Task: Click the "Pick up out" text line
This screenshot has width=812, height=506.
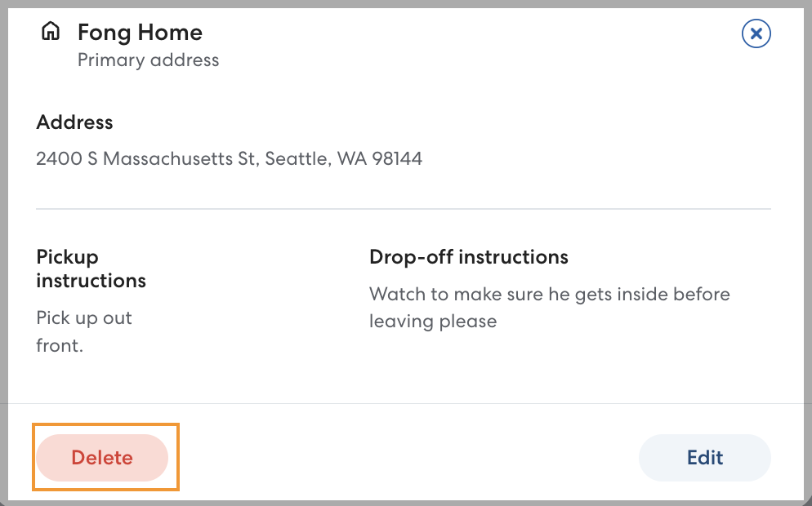Action: (x=84, y=318)
